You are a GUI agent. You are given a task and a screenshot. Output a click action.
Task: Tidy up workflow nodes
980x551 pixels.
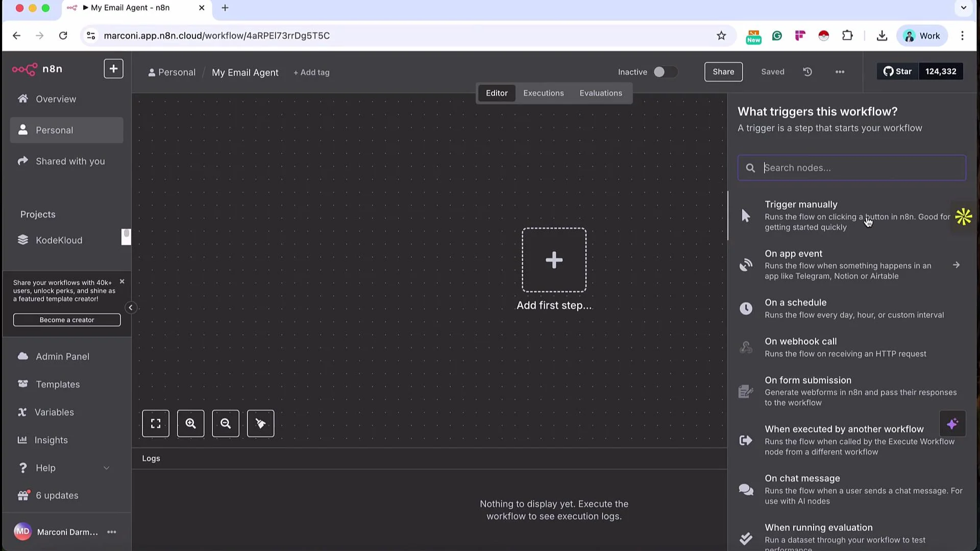pyautogui.click(x=260, y=423)
